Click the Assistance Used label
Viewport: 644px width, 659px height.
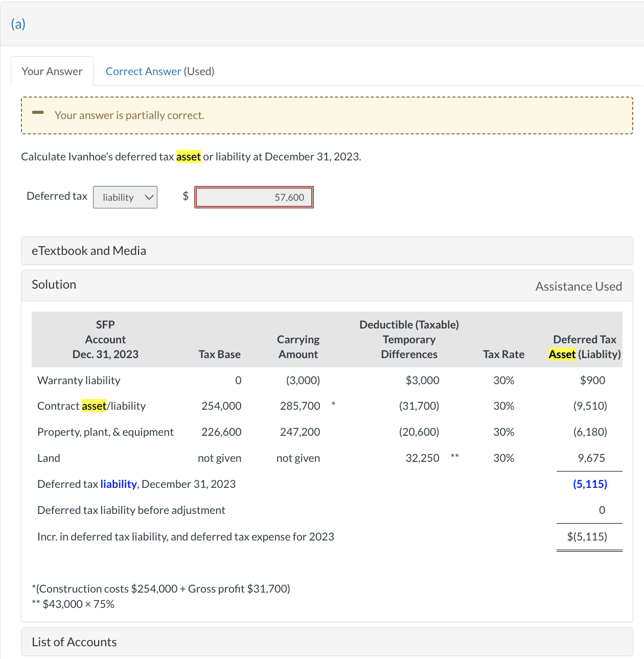coord(578,286)
